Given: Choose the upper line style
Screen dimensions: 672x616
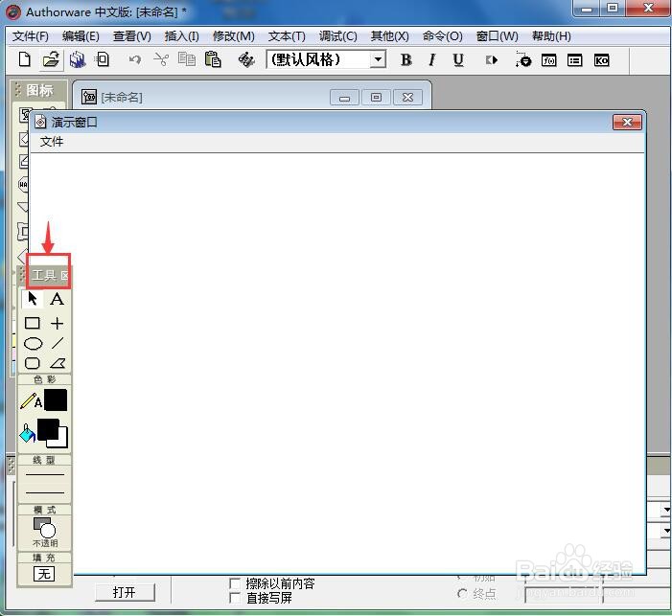Looking at the screenshot, I should pos(44,474).
